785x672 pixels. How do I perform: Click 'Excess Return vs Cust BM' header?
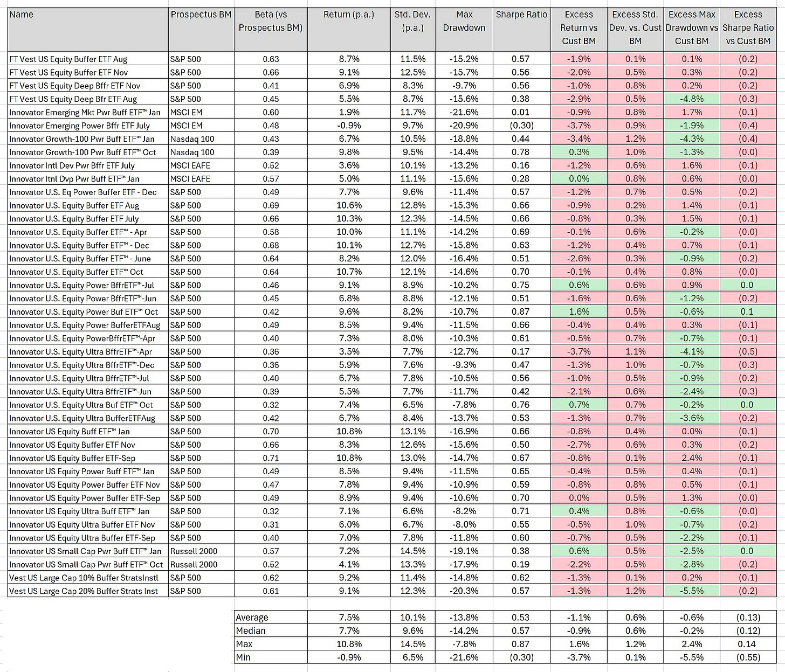click(x=579, y=30)
